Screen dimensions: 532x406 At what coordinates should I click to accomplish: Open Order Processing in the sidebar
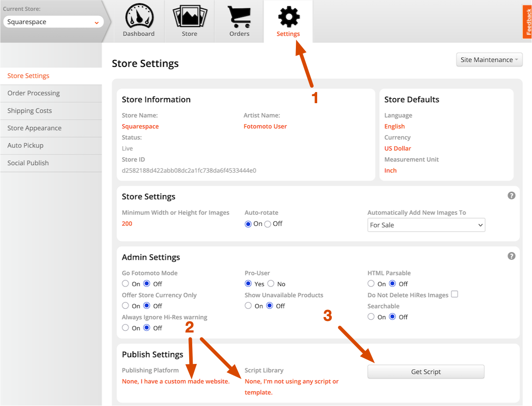pyautogui.click(x=51, y=93)
